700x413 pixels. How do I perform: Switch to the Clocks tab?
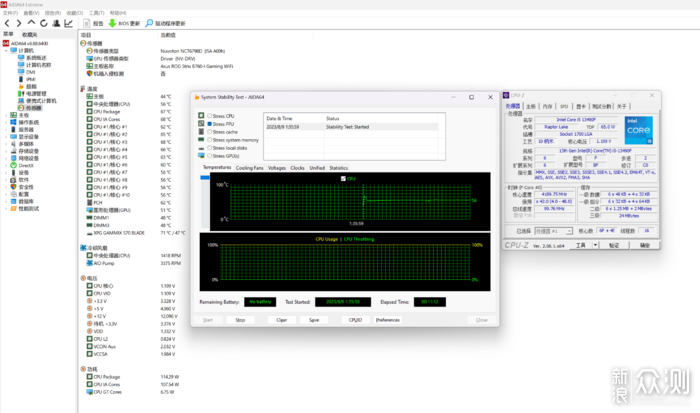click(x=297, y=168)
